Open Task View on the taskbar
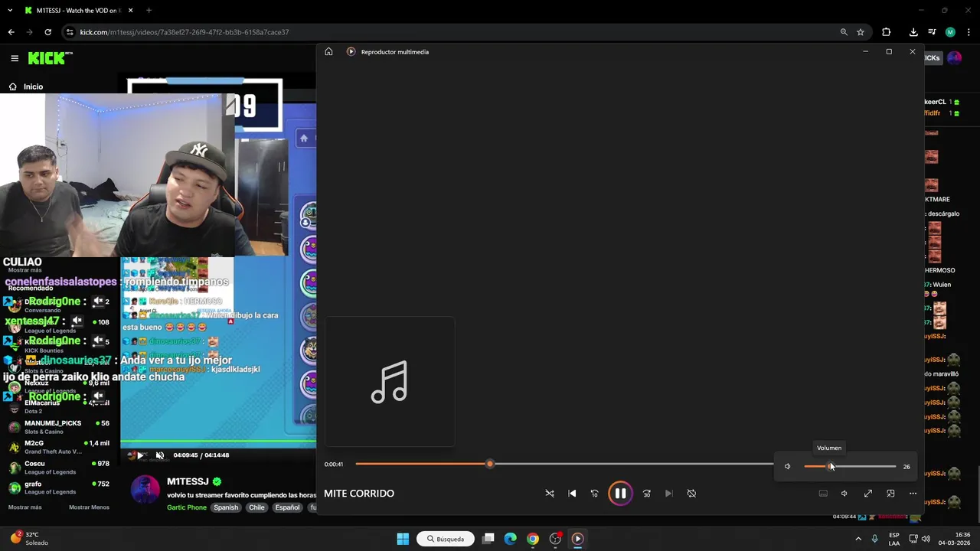Image resolution: width=980 pixels, height=551 pixels. click(x=488, y=539)
